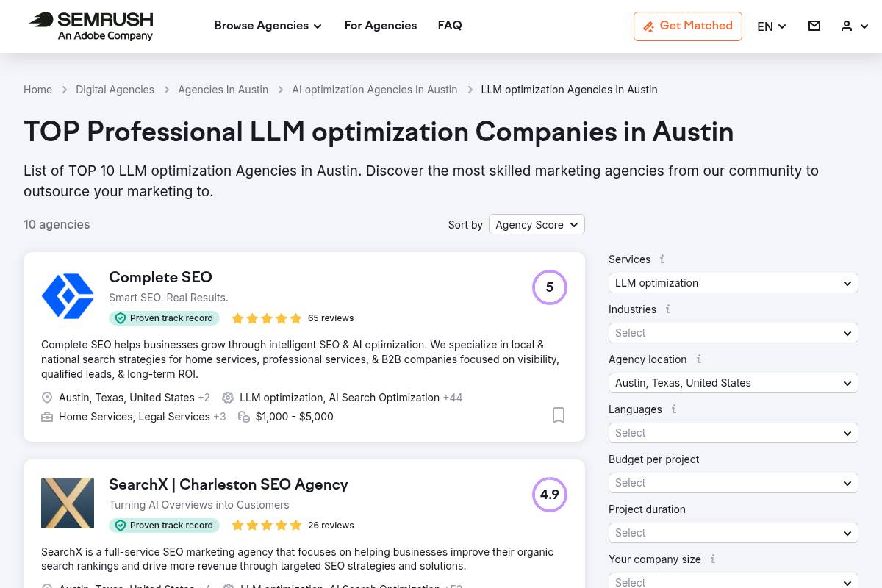Click SearchX's Proven track record badge

tap(164, 526)
